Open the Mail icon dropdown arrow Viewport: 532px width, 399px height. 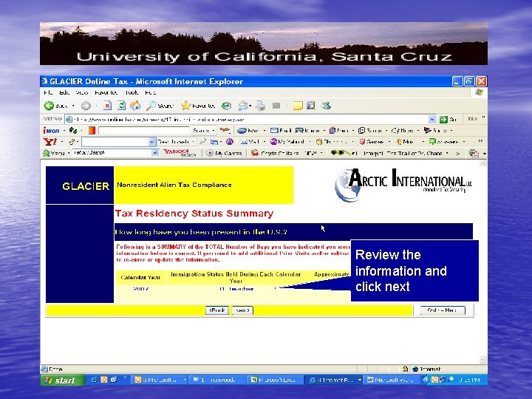(x=250, y=106)
